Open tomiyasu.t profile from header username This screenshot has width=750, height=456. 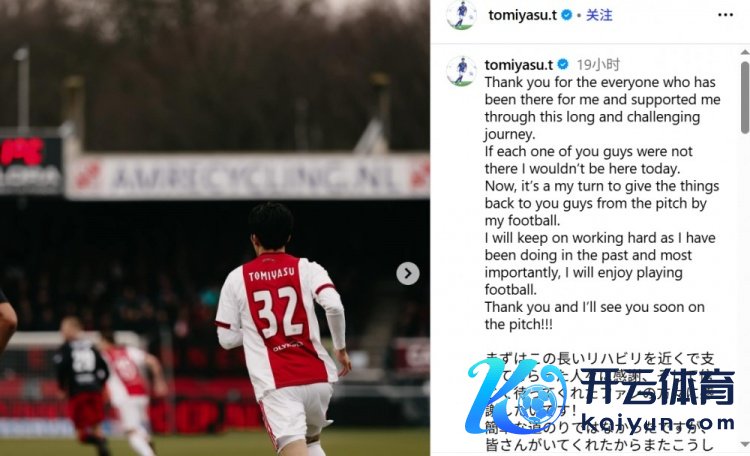(522, 15)
